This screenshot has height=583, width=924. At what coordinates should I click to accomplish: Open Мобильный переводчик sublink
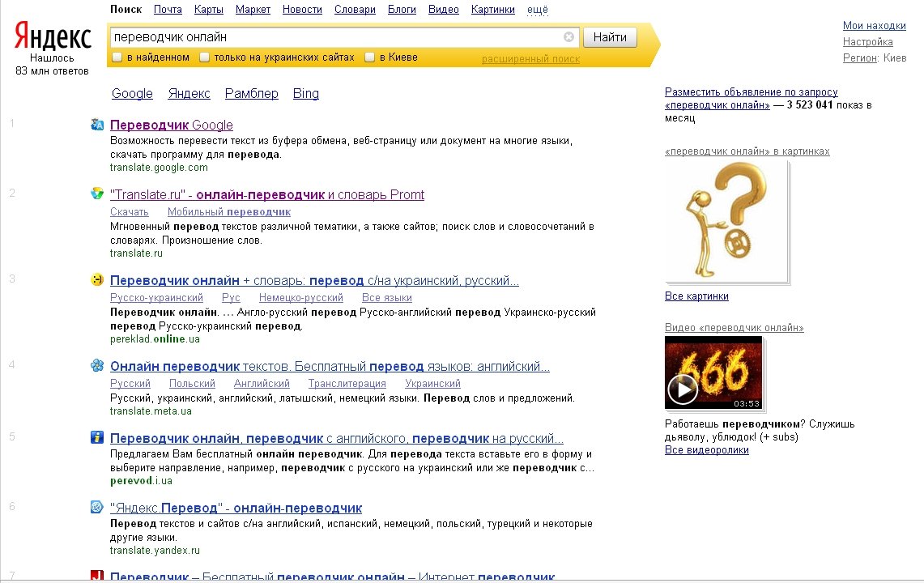[229, 211]
